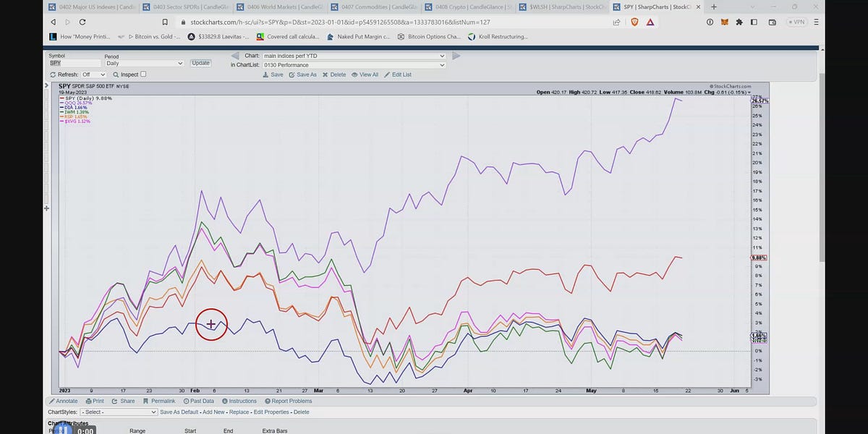Share the current chart

click(124, 401)
